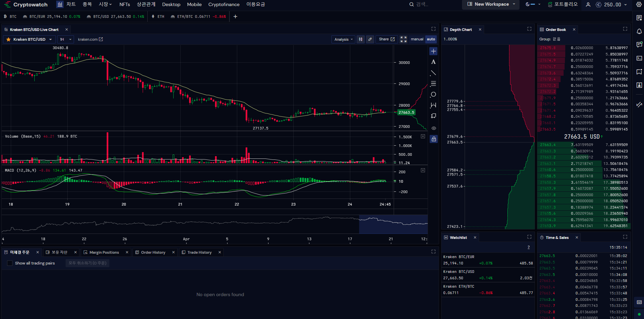Switch to 보유 자산 tab
The height and width of the screenshot is (319, 644).
point(59,252)
